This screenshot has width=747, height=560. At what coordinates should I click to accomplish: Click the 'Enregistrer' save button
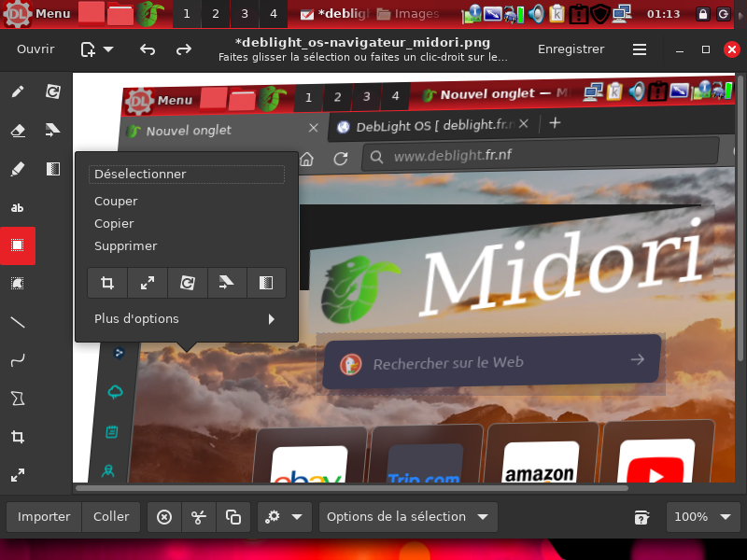coord(571,49)
